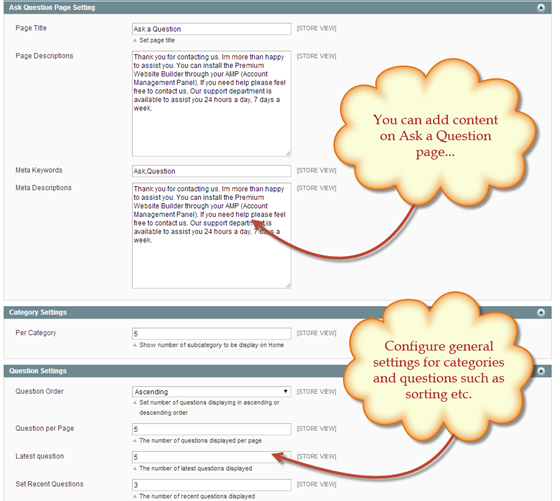The image size is (560, 501).
Task: Click the 'Set page title' hint text
Action: pos(157,40)
